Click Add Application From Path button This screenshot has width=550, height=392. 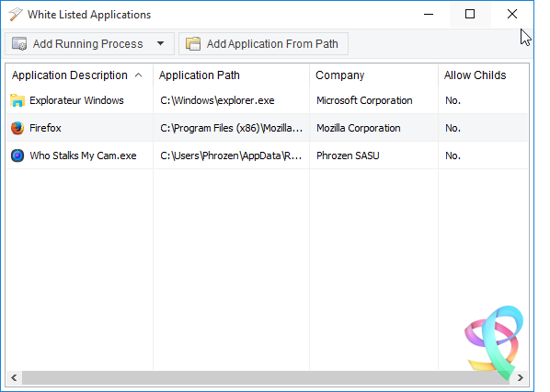[x=263, y=44]
